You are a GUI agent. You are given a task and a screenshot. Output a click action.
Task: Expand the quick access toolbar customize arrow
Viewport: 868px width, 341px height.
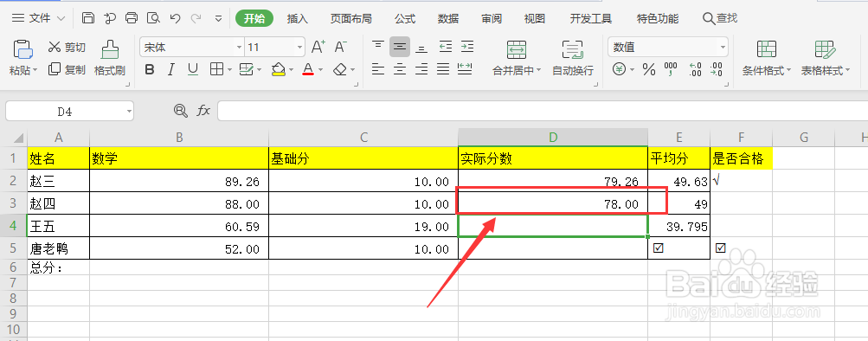218,19
